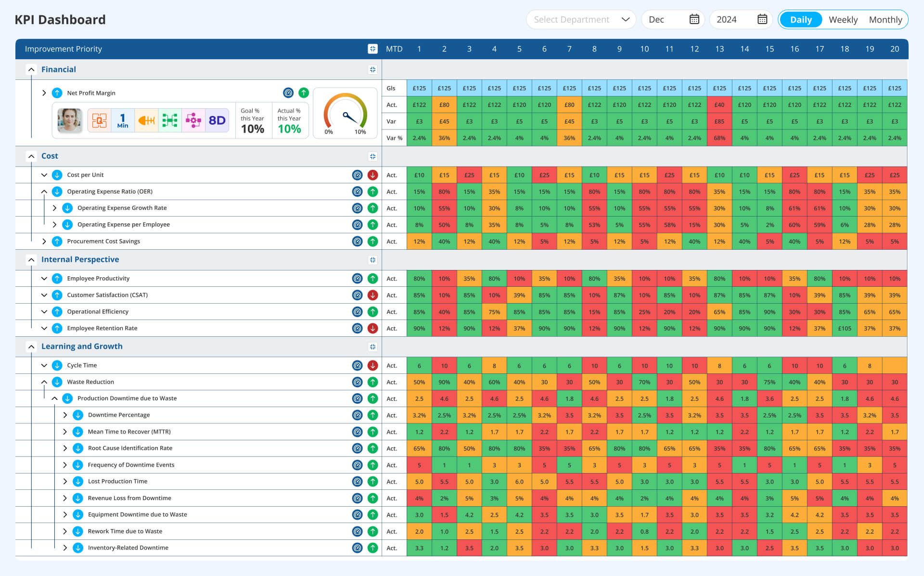Click the 1 Min summary icon for Net Profit Margin
Screen dimensions: 924x576
coord(123,120)
